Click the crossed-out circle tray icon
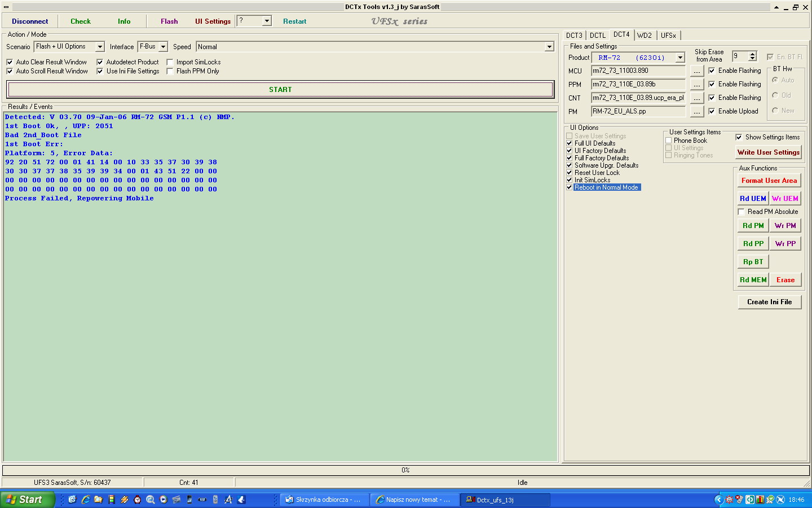 (x=780, y=500)
